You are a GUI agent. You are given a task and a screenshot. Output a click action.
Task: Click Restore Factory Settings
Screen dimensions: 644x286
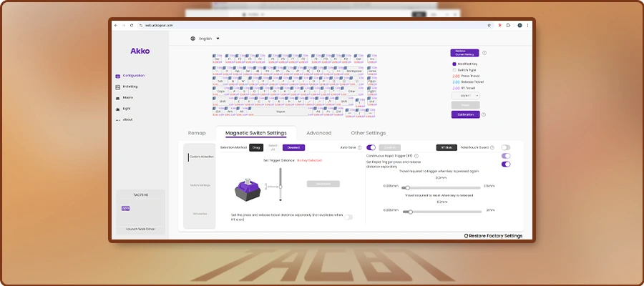[x=493, y=236]
